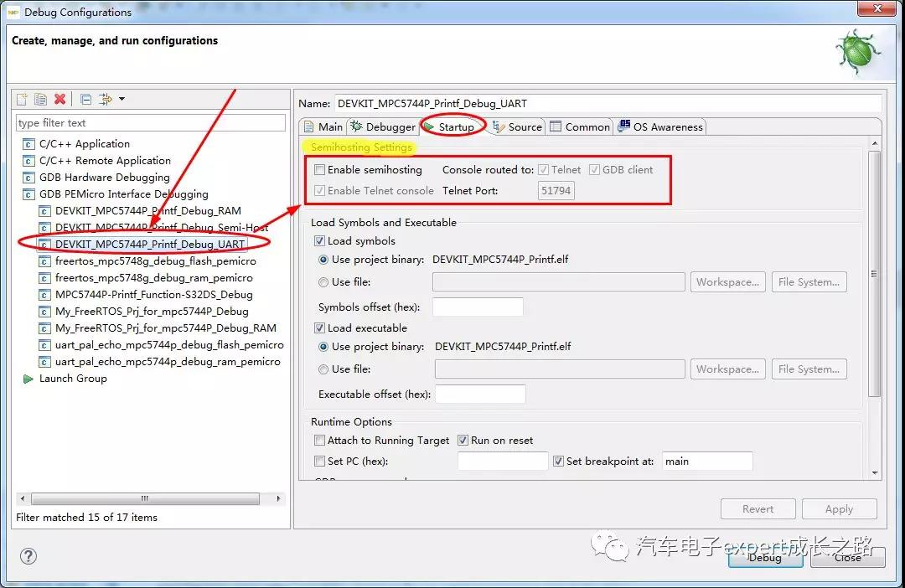Image resolution: width=905 pixels, height=588 pixels.
Task: Select Use project binary under Load symbols
Action: point(323,260)
